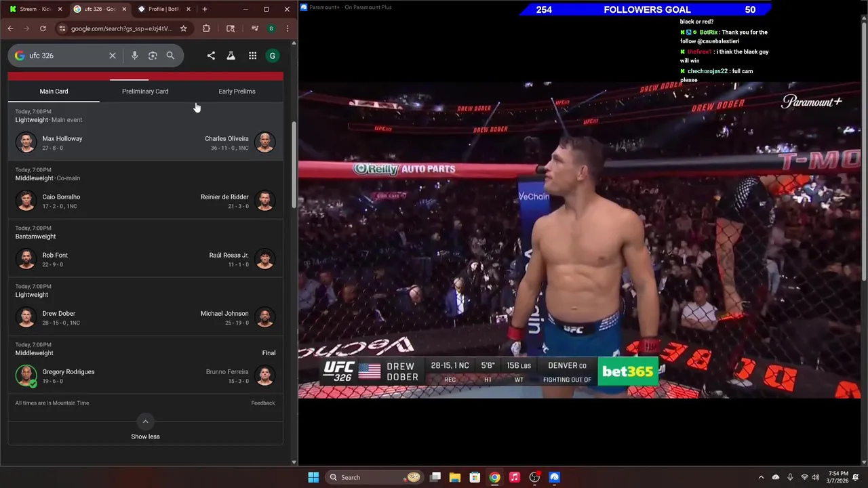Click Michael Johnson in fight list

[224, 313]
